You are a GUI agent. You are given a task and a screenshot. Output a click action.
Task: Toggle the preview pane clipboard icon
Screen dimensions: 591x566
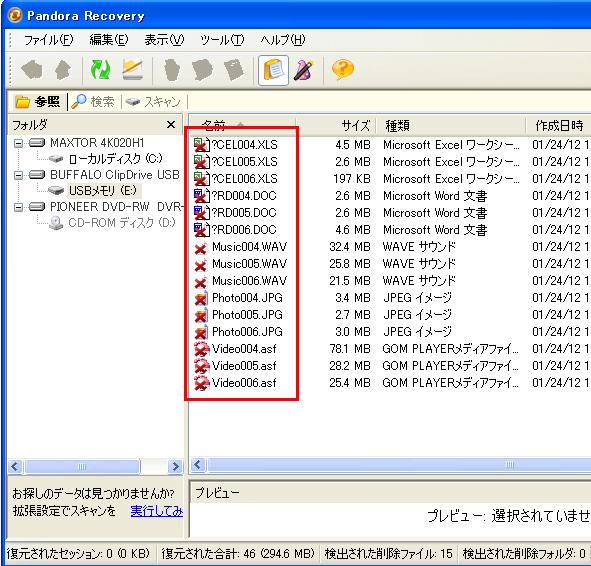coord(273,70)
